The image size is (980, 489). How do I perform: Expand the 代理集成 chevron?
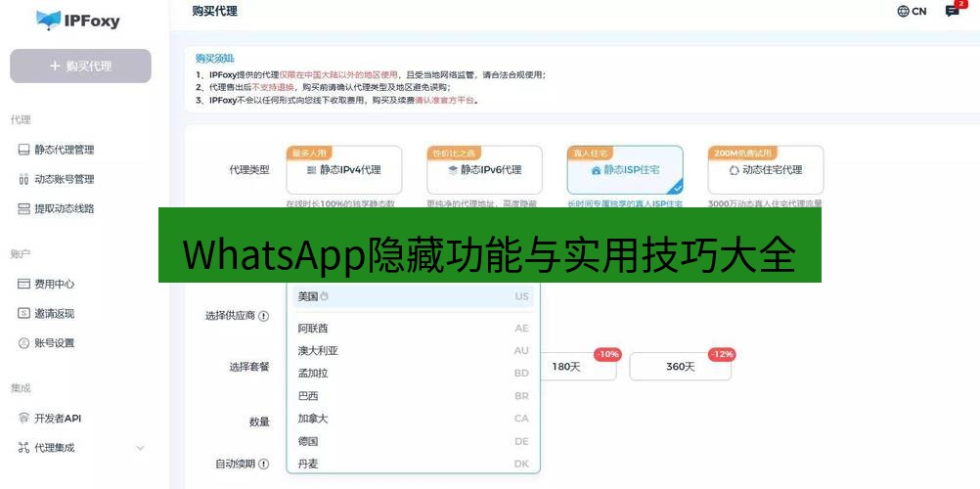tap(140, 448)
